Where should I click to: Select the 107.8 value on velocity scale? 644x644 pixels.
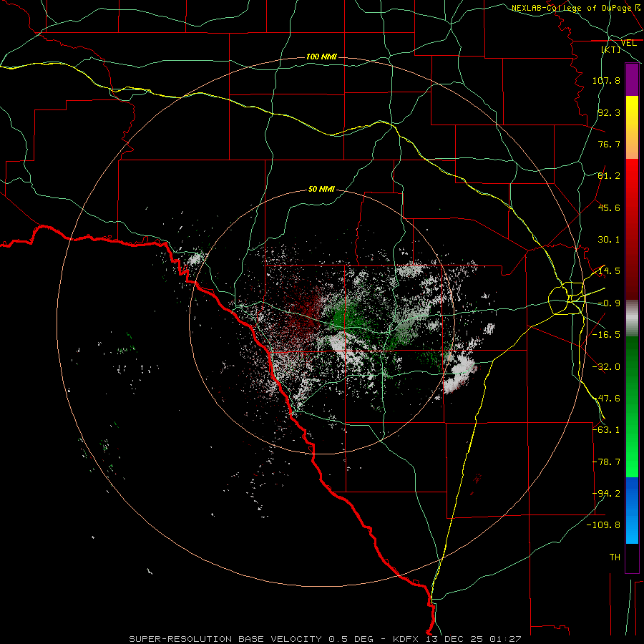tap(606, 80)
